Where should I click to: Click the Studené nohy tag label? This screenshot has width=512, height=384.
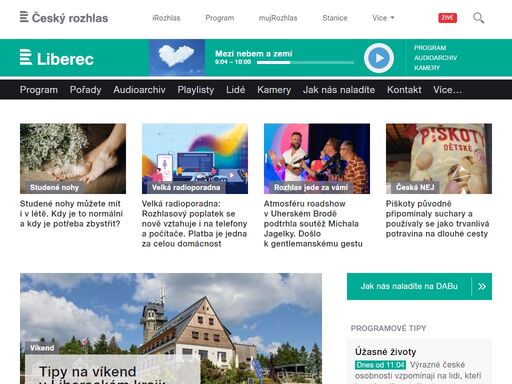pyautogui.click(x=54, y=187)
